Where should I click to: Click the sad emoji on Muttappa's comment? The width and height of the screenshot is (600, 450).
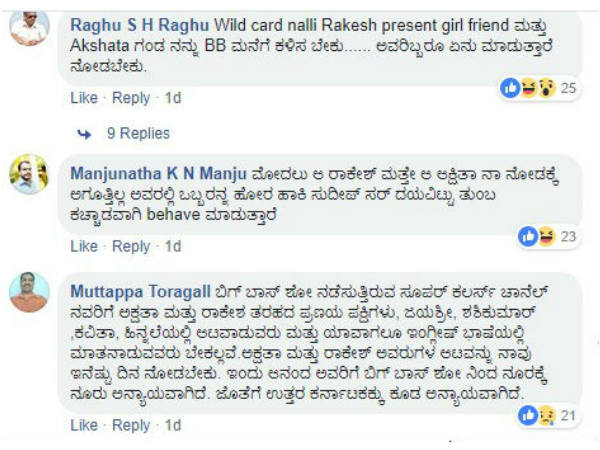(x=547, y=416)
